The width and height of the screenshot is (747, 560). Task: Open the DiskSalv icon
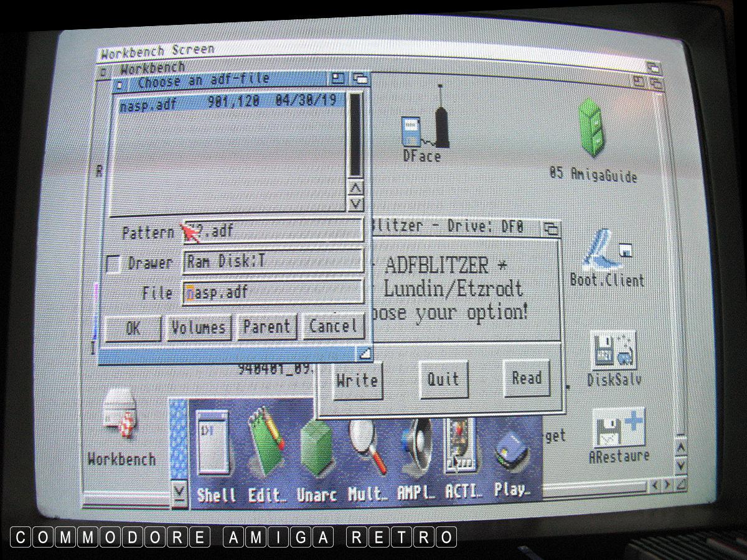[x=613, y=352]
